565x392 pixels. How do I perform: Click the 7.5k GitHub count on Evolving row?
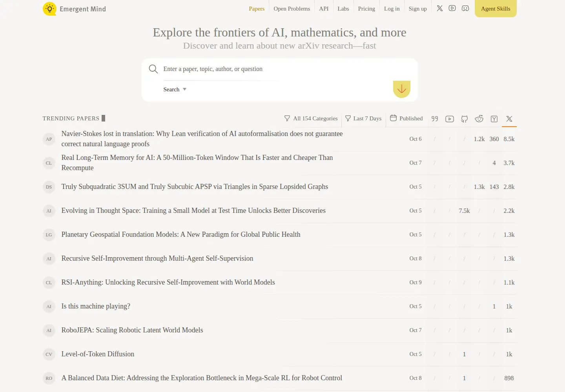[464, 211]
